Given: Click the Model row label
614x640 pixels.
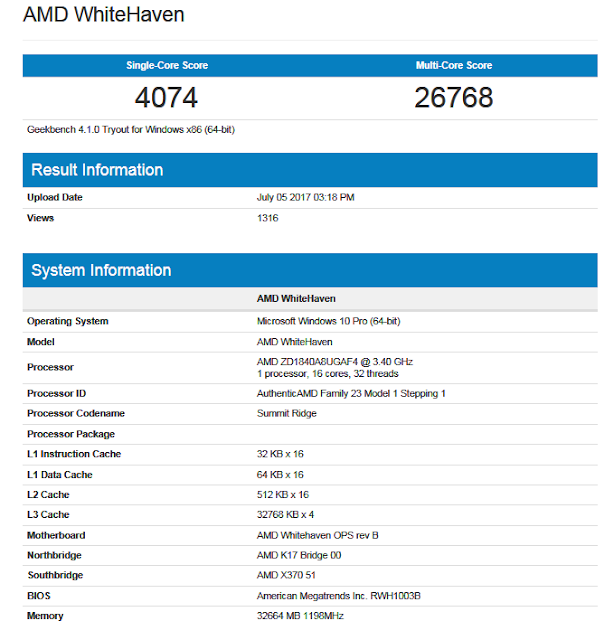Looking at the screenshot, I should pos(41,342).
